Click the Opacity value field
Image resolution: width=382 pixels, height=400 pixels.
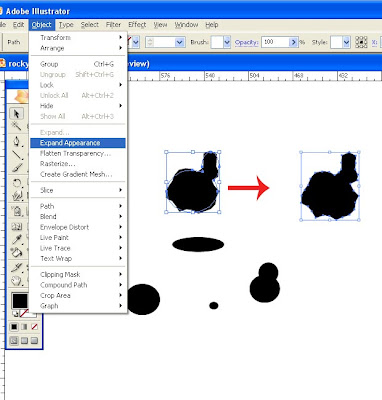pos(275,42)
